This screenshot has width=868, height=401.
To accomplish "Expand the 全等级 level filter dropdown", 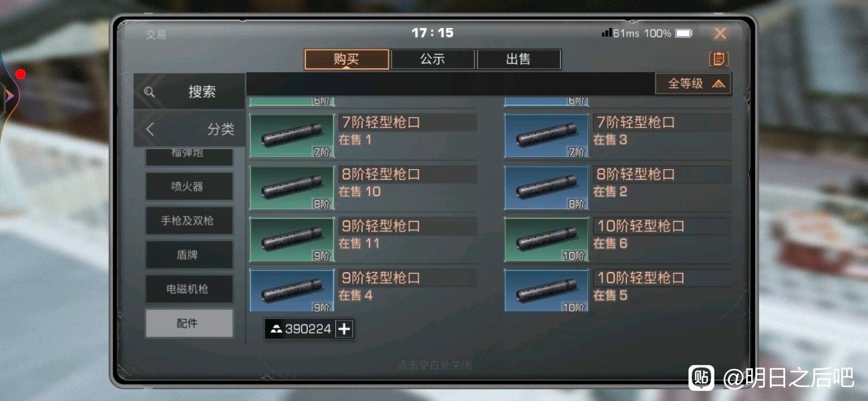I will (693, 84).
